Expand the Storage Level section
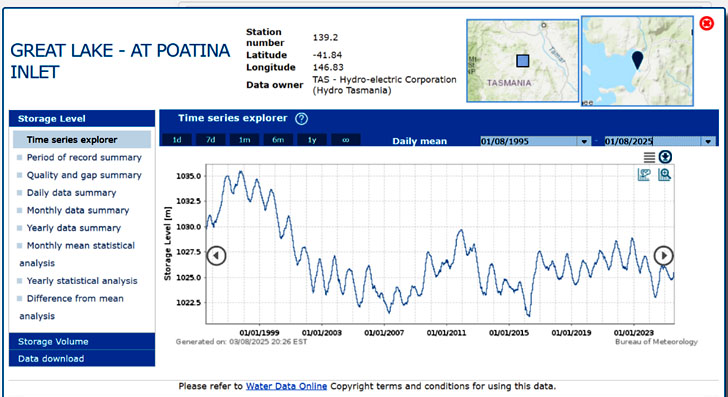 click(82, 118)
